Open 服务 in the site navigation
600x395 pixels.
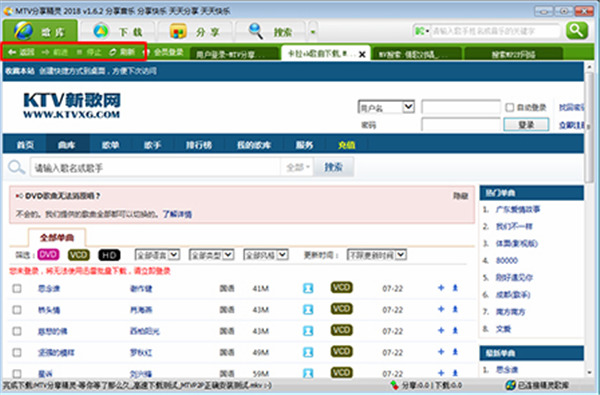pyautogui.click(x=305, y=145)
